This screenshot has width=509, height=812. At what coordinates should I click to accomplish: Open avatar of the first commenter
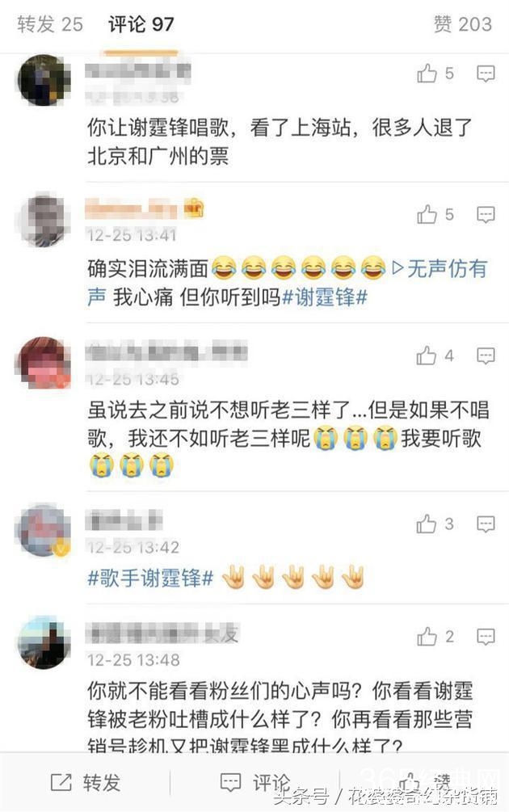click(44, 80)
